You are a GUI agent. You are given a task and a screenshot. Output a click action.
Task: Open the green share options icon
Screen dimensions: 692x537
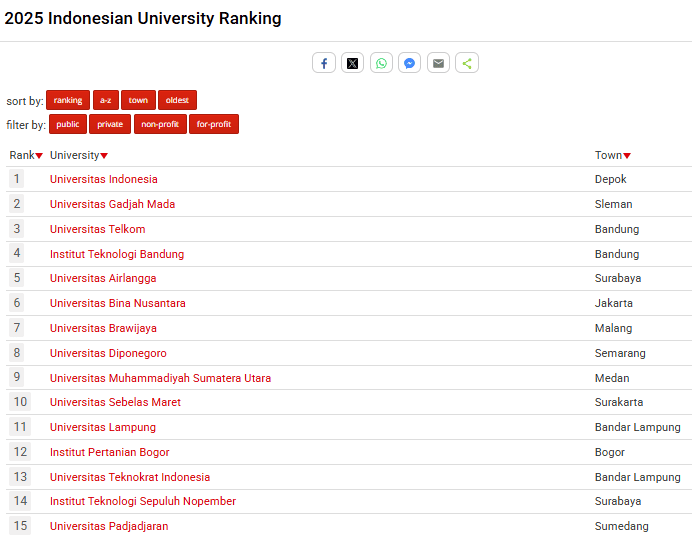[467, 63]
